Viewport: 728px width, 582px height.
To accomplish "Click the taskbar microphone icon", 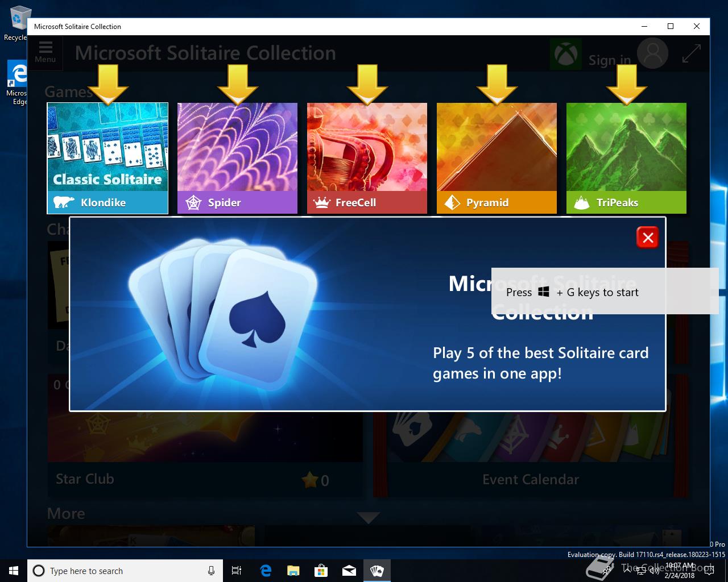I will [211, 571].
